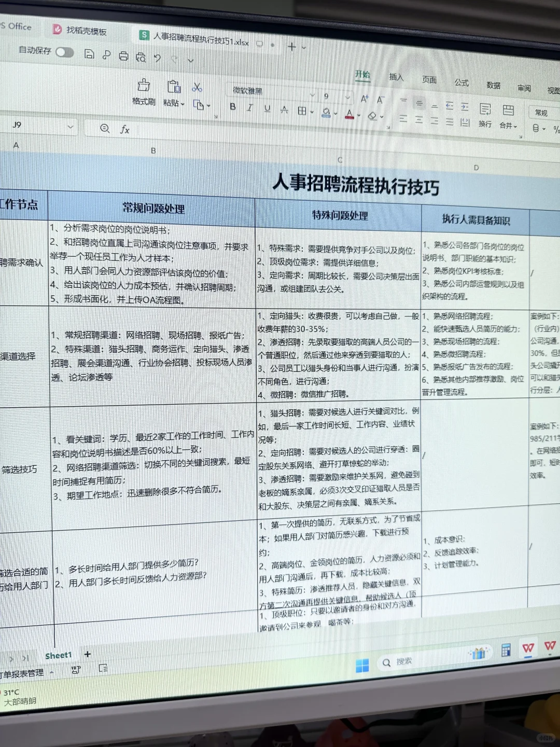This screenshot has height=747, width=560.
Task: Click the Save icon in quick access bar
Action: pyautogui.click(x=89, y=54)
